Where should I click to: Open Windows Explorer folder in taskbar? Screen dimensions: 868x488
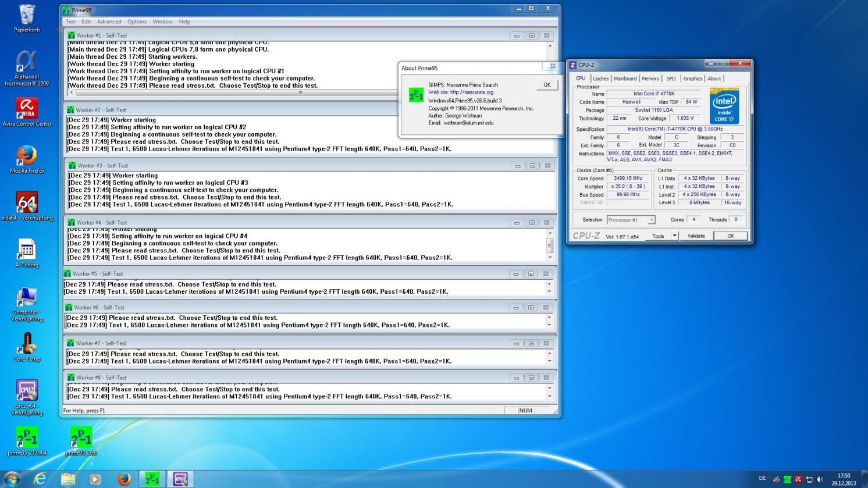pyautogui.click(x=68, y=479)
